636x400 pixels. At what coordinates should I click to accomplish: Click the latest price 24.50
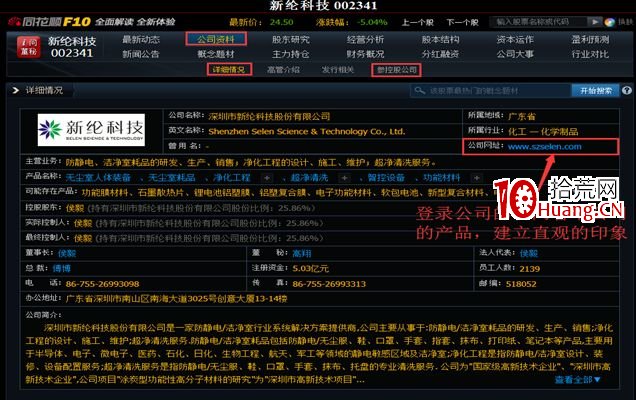(281, 22)
